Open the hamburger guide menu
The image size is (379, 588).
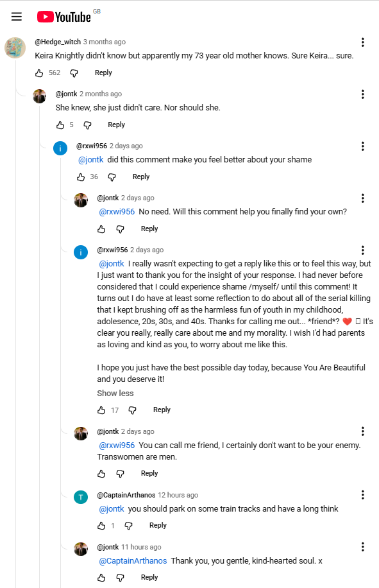point(17,17)
